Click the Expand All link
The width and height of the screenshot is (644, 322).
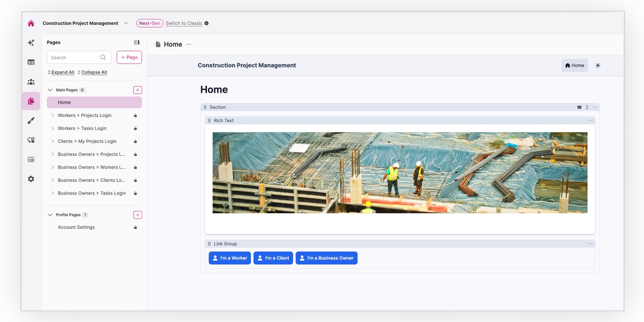(62, 72)
